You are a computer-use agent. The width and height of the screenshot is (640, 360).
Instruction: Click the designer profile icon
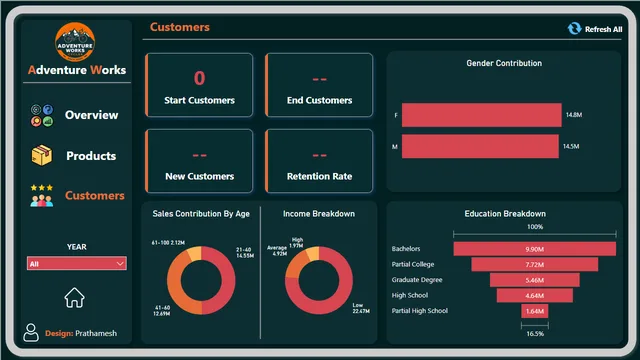(31, 333)
